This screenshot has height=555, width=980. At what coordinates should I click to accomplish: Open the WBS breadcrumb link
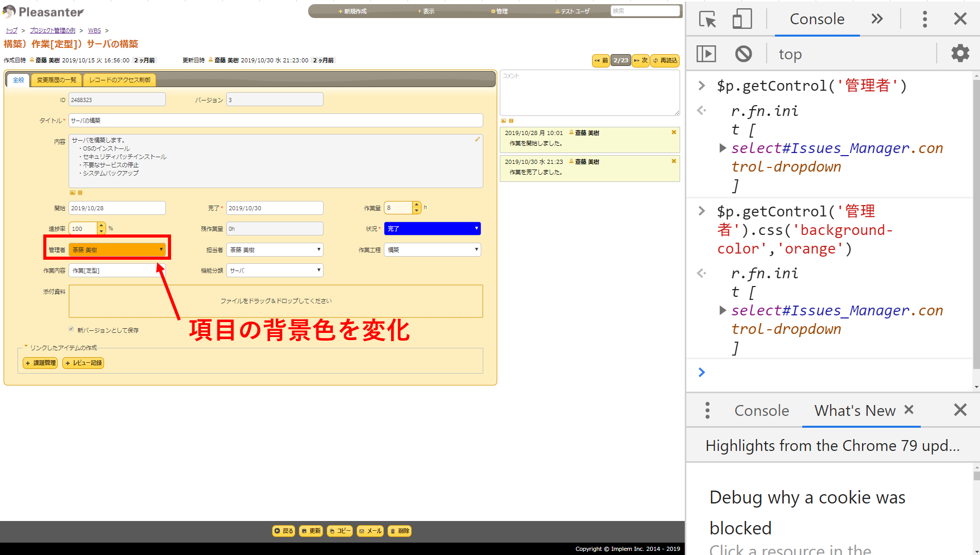[x=94, y=30]
